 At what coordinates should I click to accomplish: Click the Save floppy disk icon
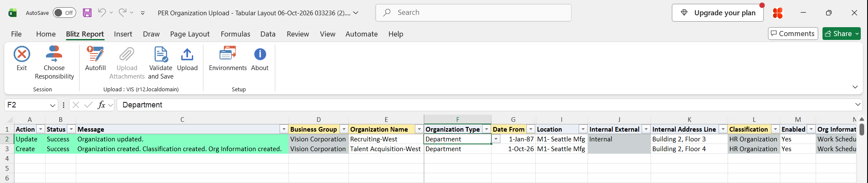(87, 13)
